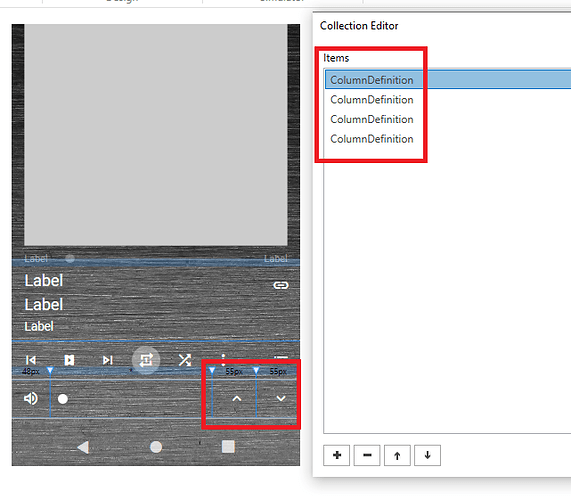Click the up chevron in the grid
This screenshot has height=500, width=571.
(237, 398)
